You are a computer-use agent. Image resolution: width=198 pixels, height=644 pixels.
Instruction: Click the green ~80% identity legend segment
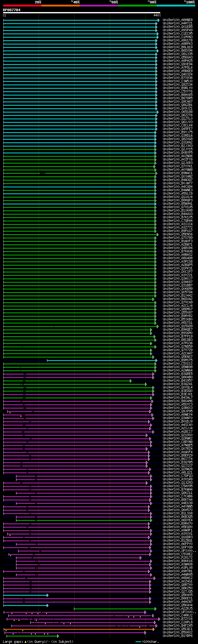pos(137,6)
